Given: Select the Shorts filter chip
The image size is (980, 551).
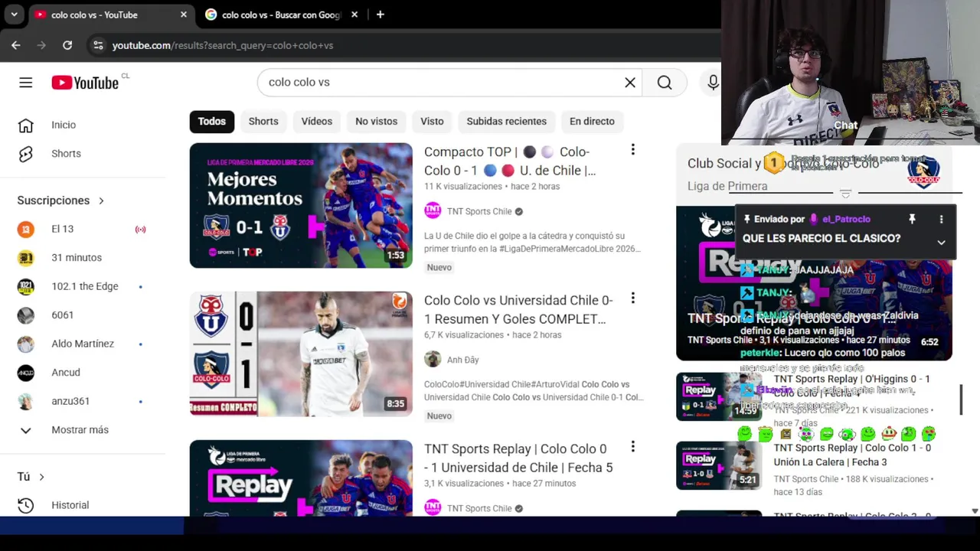Looking at the screenshot, I should (263, 122).
